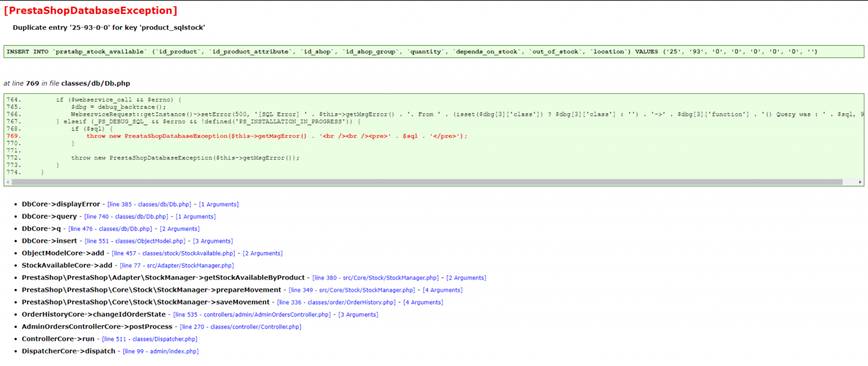This screenshot has width=868, height=366.
Task: Click highlighted code line 769 throw statement
Action: click(x=277, y=136)
